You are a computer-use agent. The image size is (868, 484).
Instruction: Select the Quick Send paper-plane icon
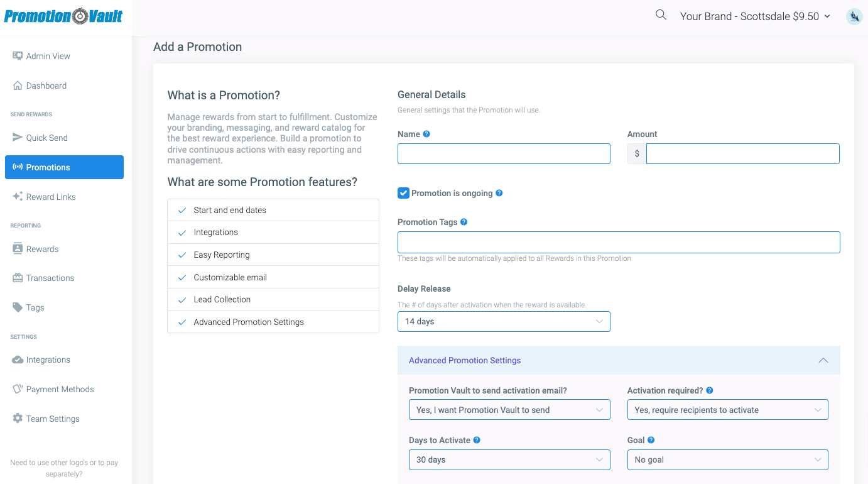coord(16,137)
